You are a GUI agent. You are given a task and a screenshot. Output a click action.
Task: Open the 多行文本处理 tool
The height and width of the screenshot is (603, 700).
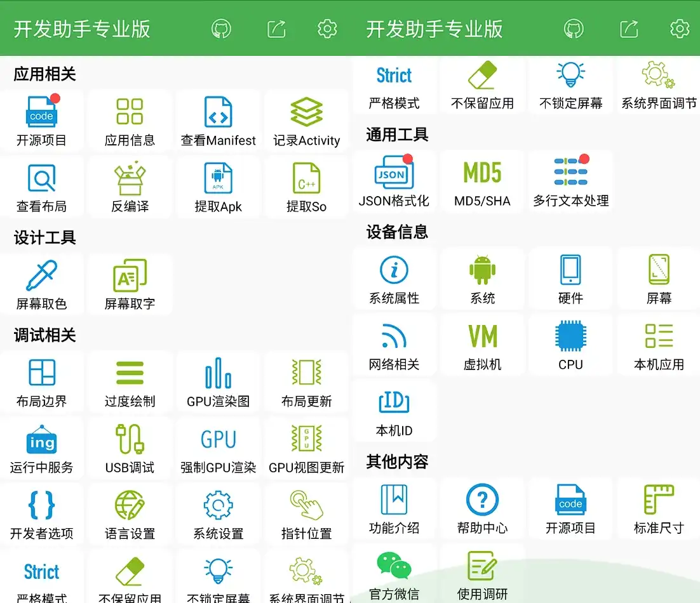coord(571,182)
